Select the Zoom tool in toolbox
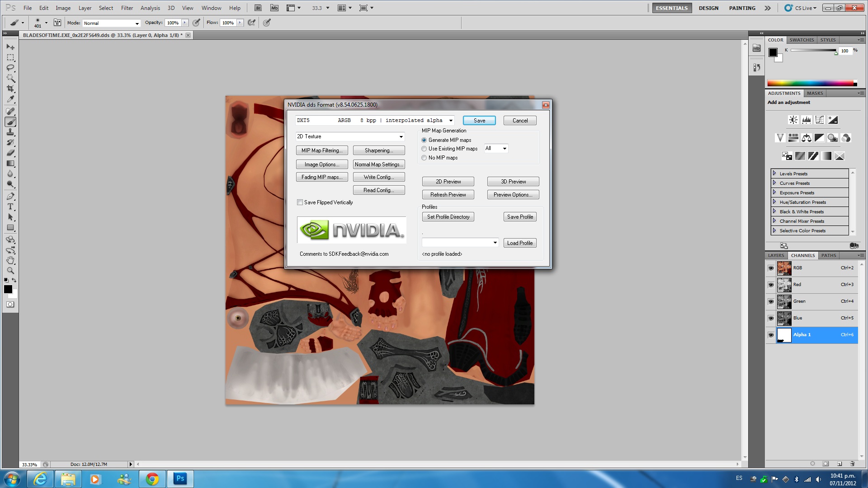868x488 pixels. pyautogui.click(x=10, y=271)
